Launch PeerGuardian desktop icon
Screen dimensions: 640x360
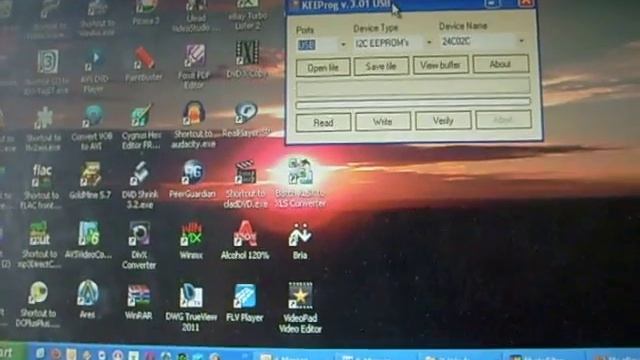pos(192,179)
